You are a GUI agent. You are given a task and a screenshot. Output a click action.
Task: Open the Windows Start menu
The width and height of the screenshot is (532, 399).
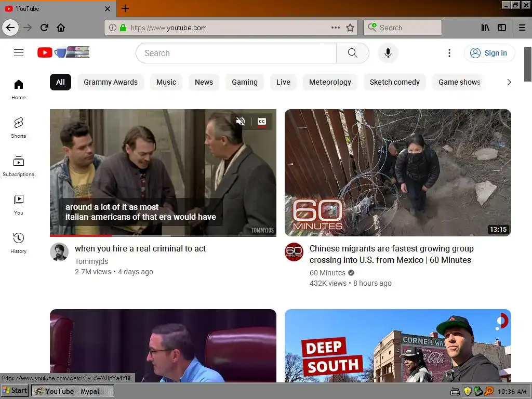point(15,391)
